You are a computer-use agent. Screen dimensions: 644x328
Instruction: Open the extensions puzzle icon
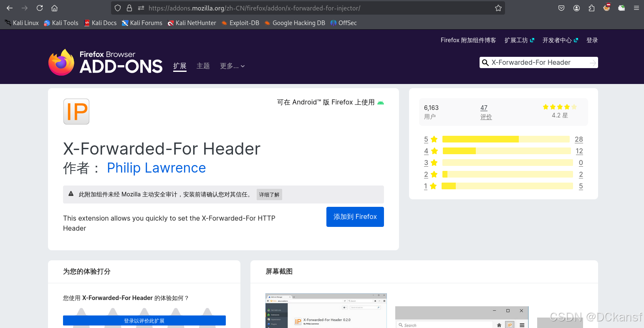(x=591, y=8)
